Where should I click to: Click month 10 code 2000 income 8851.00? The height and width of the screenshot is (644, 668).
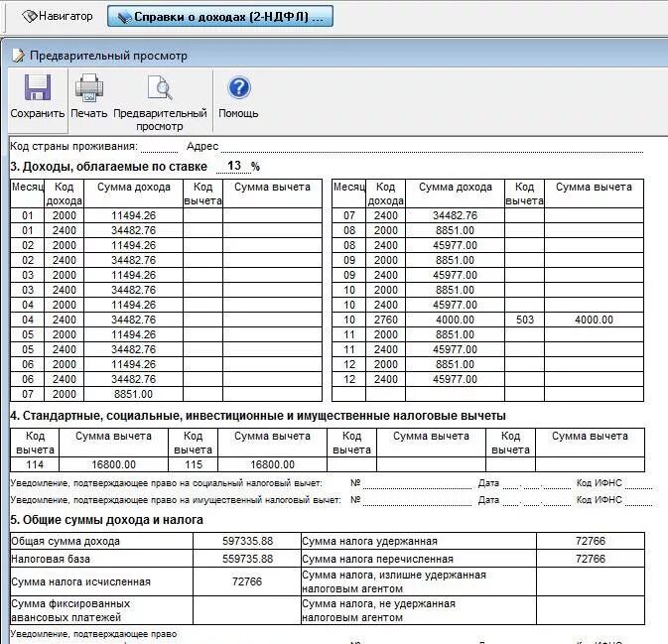click(x=455, y=290)
